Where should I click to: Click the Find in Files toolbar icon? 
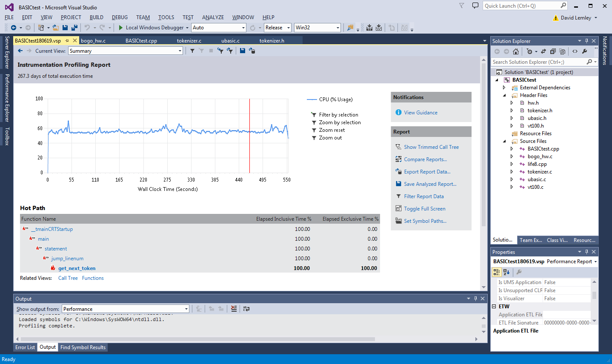350,28
